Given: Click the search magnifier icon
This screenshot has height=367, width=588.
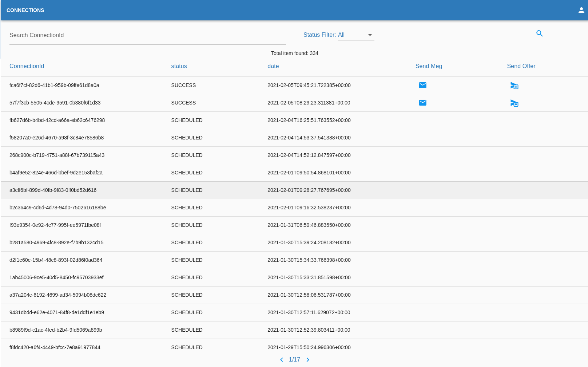Looking at the screenshot, I should click(x=540, y=33).
